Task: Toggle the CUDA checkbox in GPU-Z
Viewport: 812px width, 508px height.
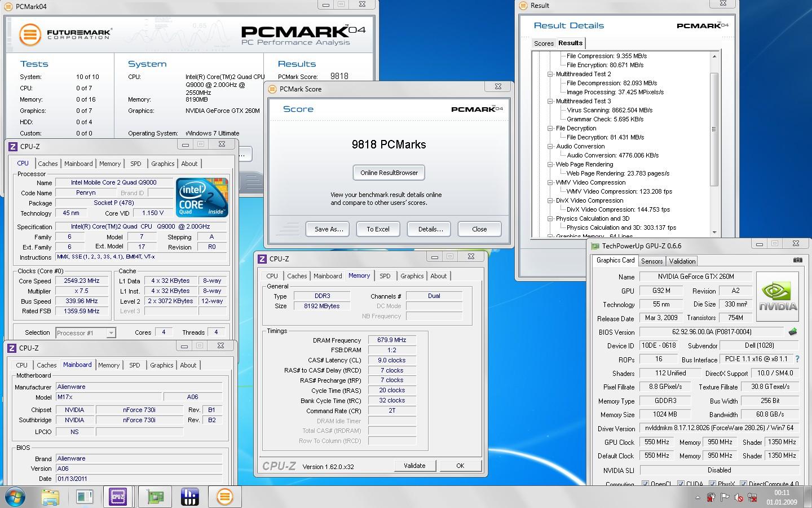Action: [681, 484]
